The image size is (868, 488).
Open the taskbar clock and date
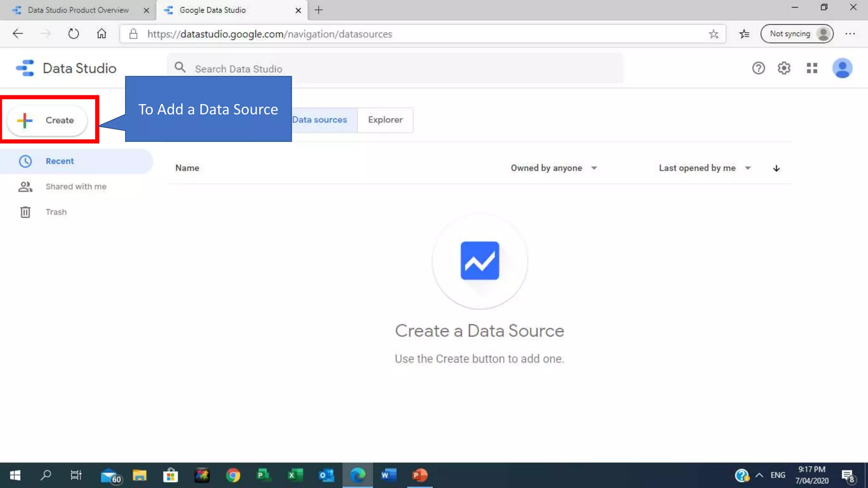[x=812, y=475]
